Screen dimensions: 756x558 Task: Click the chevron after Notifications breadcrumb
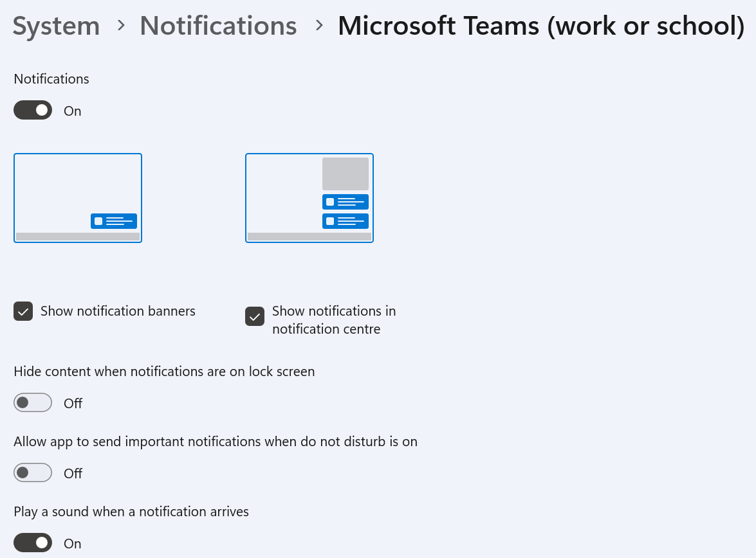click(318, 26)
